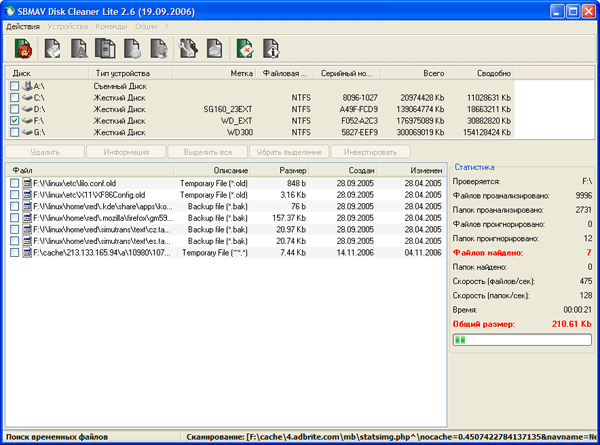This screenshot has width=600, height=445.
Task: Open the Действия menu
Action: coord(22,26)
